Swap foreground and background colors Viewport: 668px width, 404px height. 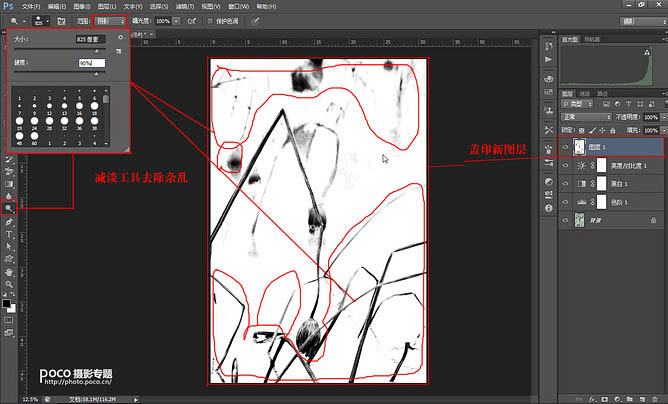[x=12, y=294]
